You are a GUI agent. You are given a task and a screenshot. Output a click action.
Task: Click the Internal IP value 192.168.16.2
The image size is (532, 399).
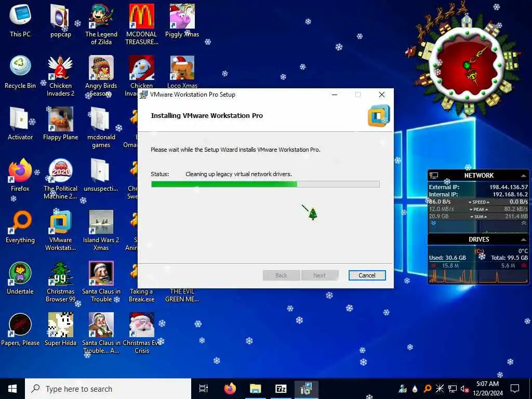click(x=510, y=194)
